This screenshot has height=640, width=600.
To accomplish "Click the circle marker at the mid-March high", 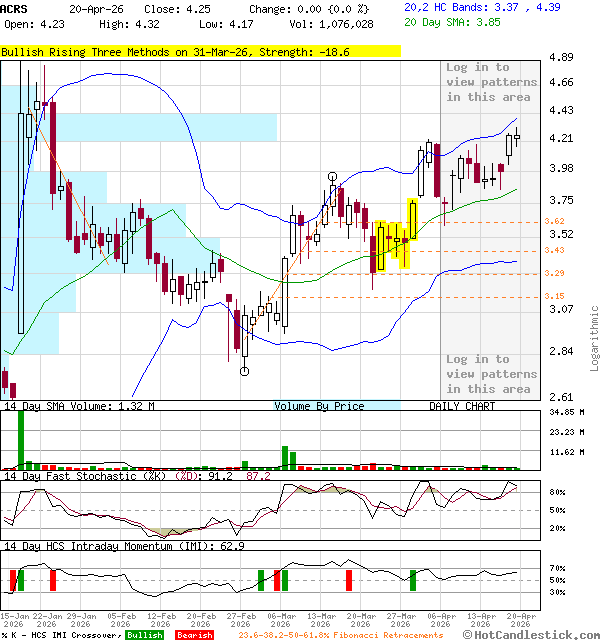I will [332, 177].
